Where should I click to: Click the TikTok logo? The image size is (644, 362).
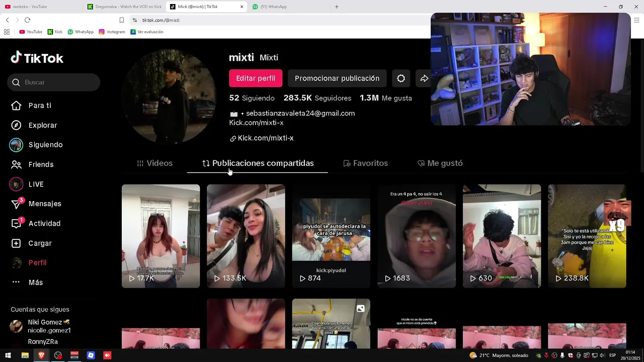[x=37, y=58]
